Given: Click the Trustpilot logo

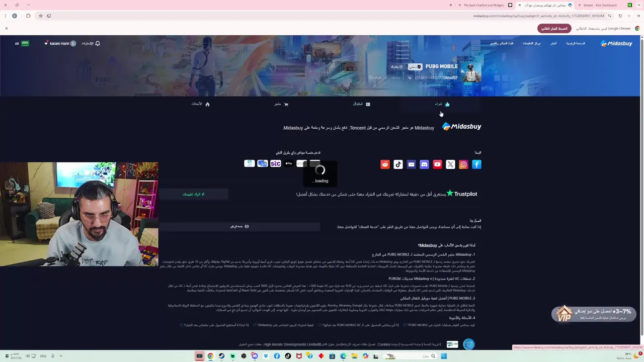Looking at the screenshot, I should coord(461,194).
